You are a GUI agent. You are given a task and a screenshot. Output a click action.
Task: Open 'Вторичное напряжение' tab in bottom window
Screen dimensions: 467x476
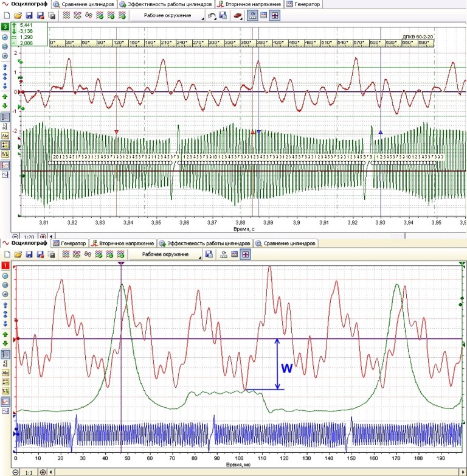point(123,243)
